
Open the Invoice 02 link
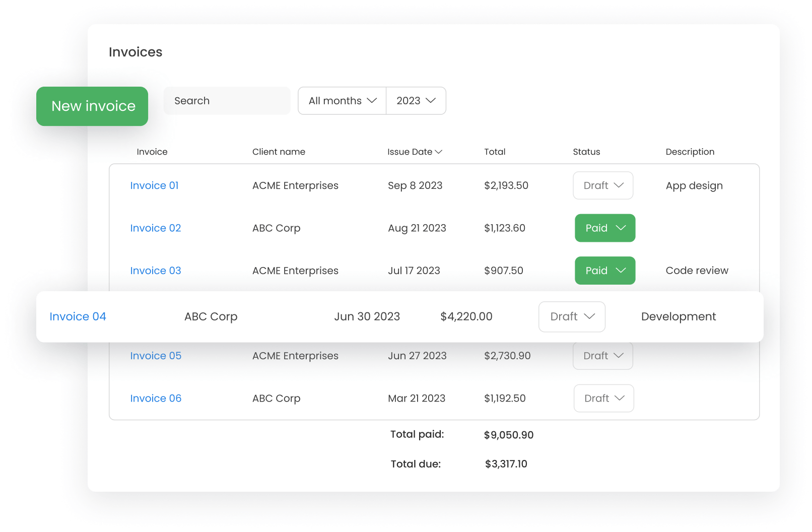click(x=155, y=228)
